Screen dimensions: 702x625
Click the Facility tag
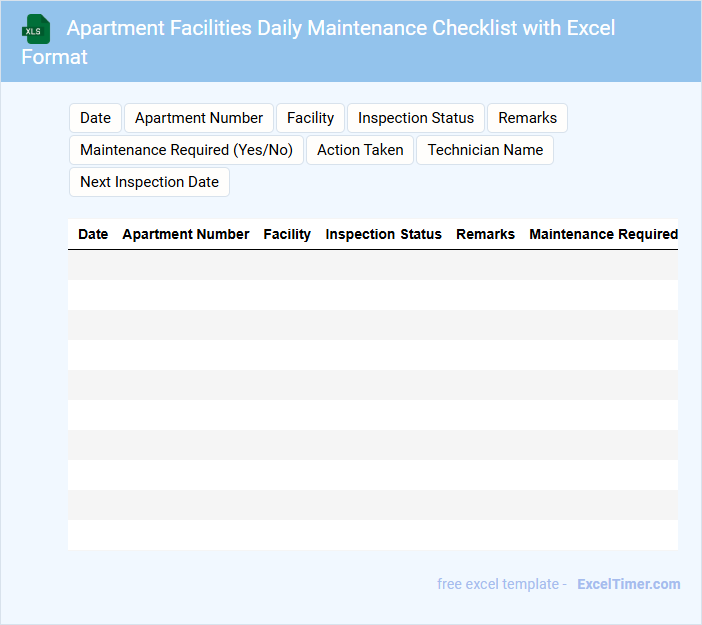310,118
